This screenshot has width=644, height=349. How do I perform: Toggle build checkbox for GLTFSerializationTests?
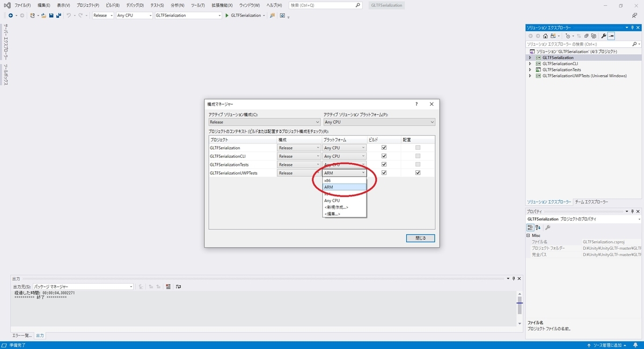[x=384, y=164]
